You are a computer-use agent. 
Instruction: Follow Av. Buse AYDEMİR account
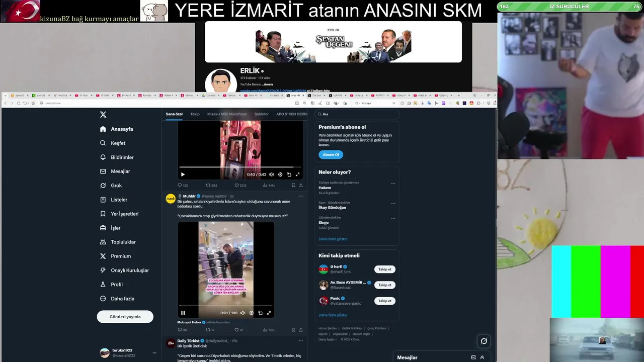[385, 285]
